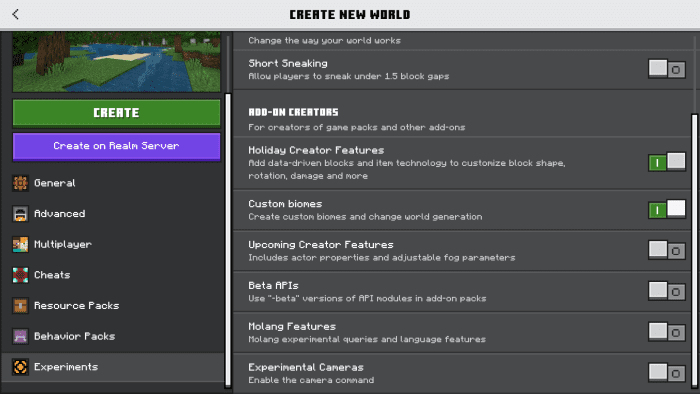Click the world preview thumbnail image
Image resolution: width=700 pixels, height=394 pixels.
click(x=116, y=62)
